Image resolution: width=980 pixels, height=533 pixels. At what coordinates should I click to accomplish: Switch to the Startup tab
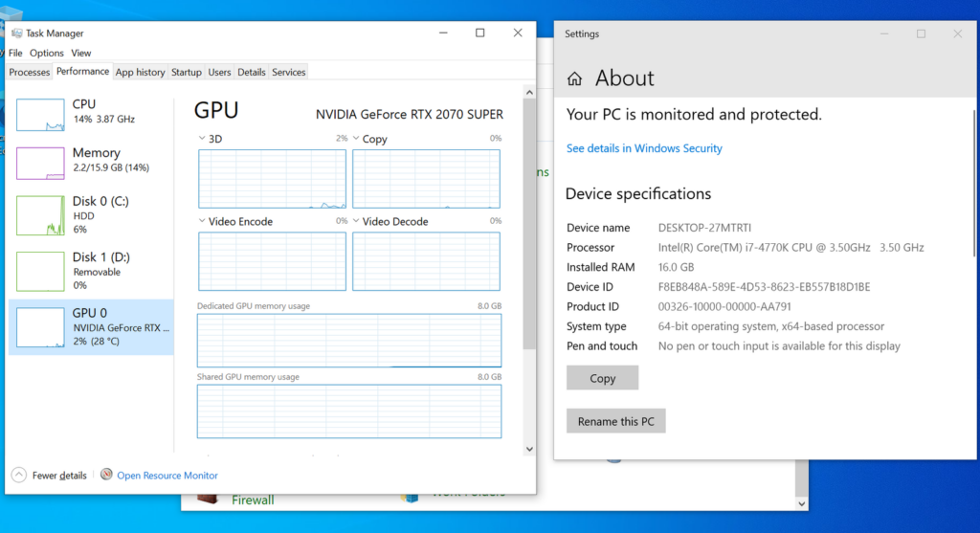pos(187,73)
